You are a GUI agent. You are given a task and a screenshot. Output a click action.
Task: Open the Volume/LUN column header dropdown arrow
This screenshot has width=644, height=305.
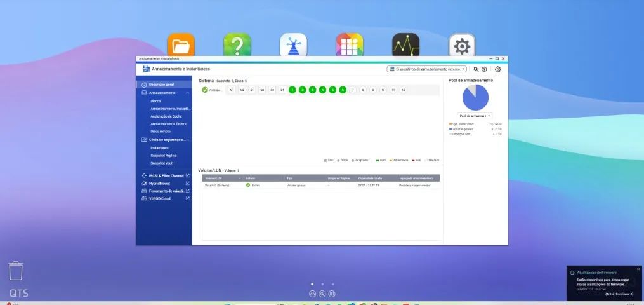pyautogui.click(x=240, y=179)
